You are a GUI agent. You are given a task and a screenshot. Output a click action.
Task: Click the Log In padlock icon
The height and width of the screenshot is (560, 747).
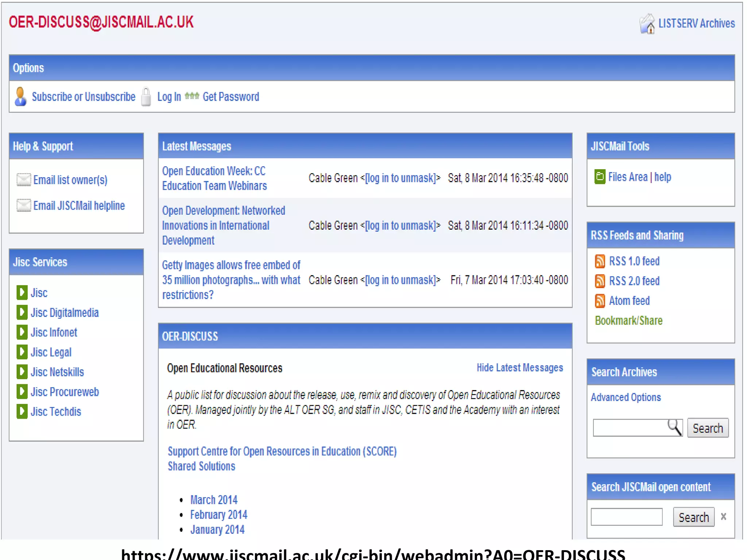tap(146, 97)
